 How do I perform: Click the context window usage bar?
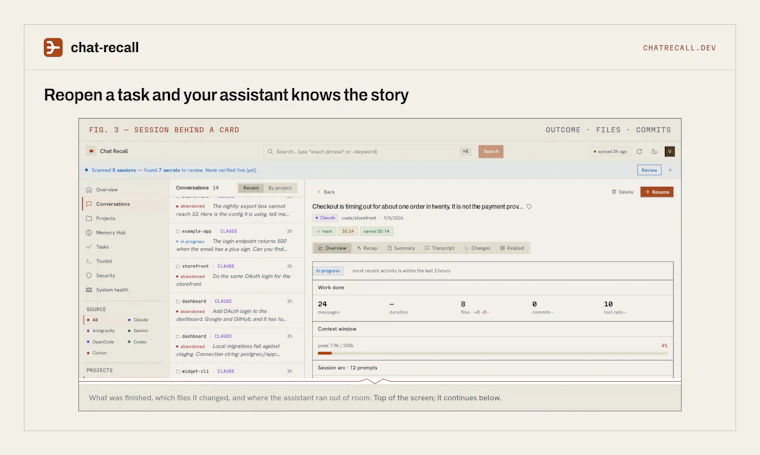coord(492,354)
